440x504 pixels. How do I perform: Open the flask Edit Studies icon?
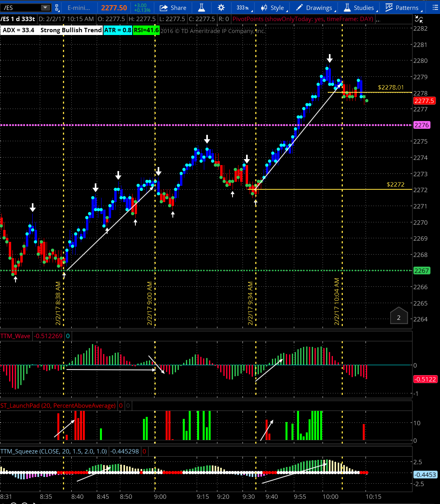click(x=201, y=8)
